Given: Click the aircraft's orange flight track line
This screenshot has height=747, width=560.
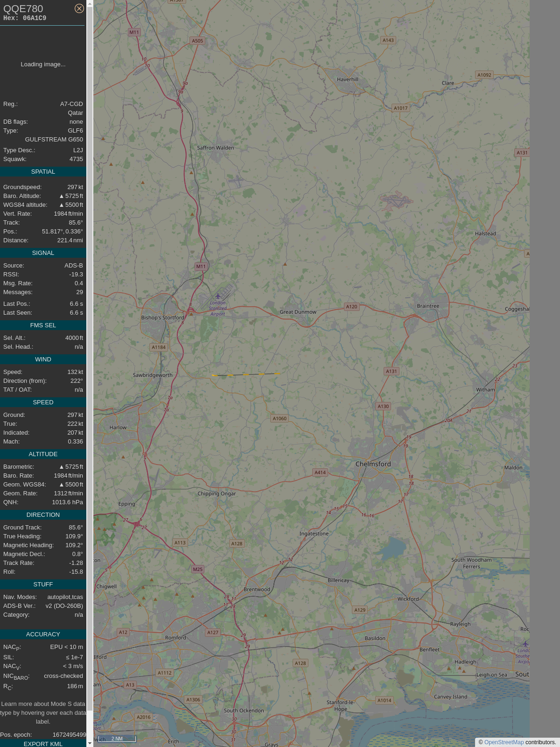Looking at the screenshot, I should tap(246, 374).
